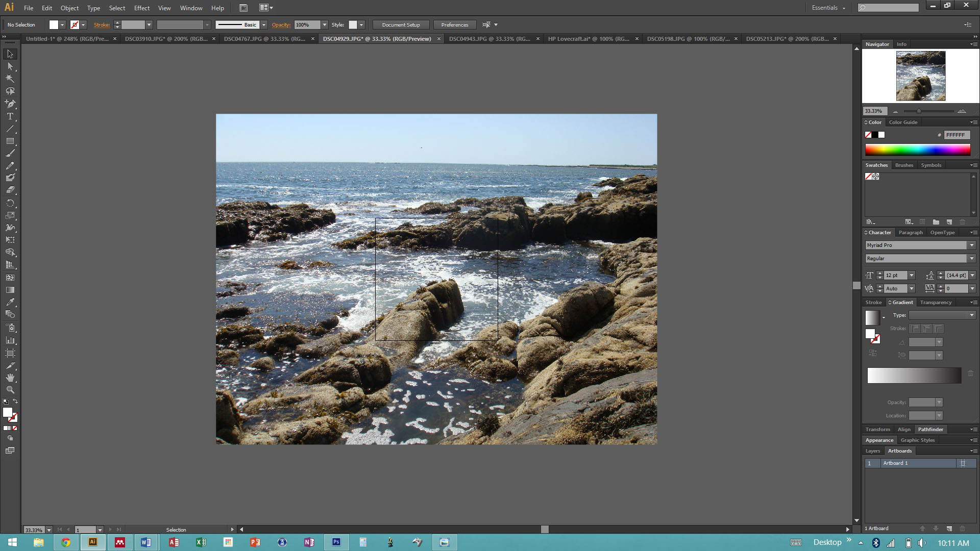Click the Preferences button
Screen dimensions: 980x551
click(x=454, y=24)
